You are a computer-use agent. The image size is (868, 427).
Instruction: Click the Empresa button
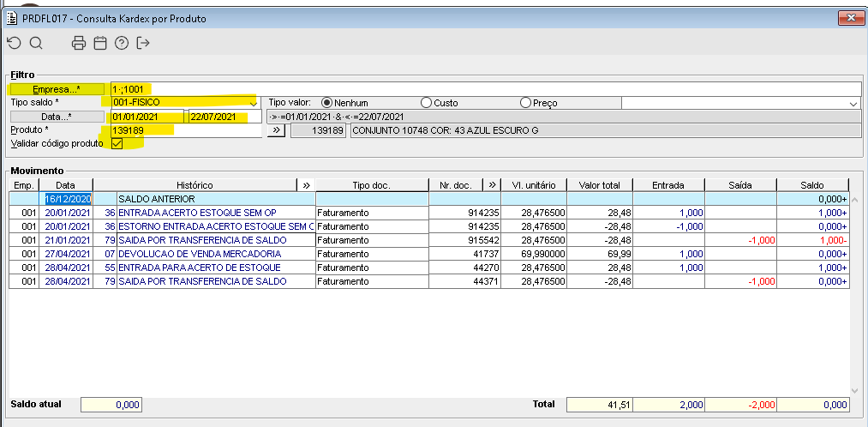pyautogui.click(x=57, y=89)
